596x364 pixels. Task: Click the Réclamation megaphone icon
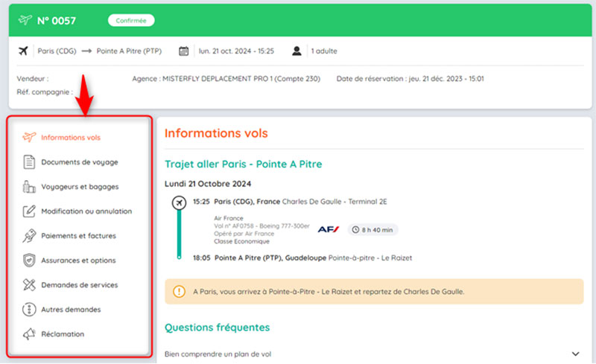[x=29, y=334]
